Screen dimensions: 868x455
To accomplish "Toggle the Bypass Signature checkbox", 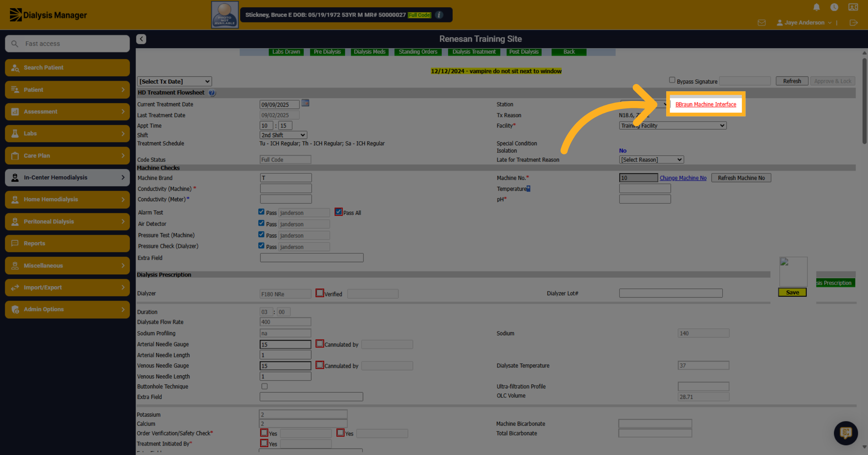I will pyautogui.click(x=672, y=80).
